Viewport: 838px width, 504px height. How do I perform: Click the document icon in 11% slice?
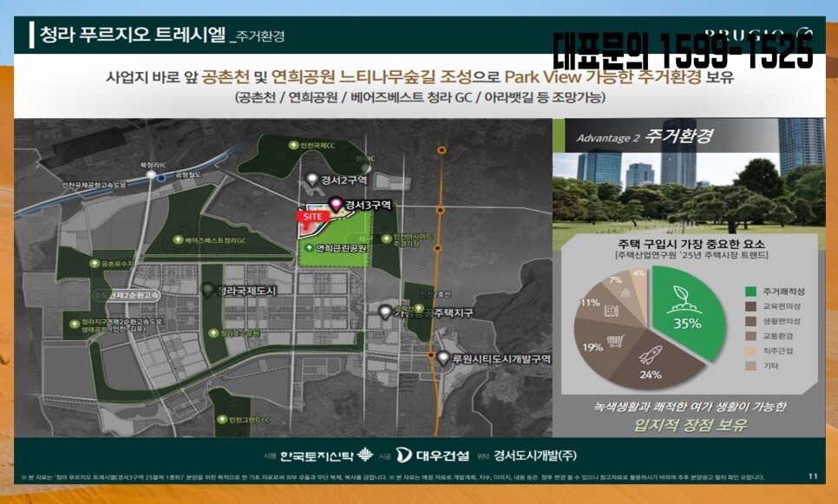(612, 311)
